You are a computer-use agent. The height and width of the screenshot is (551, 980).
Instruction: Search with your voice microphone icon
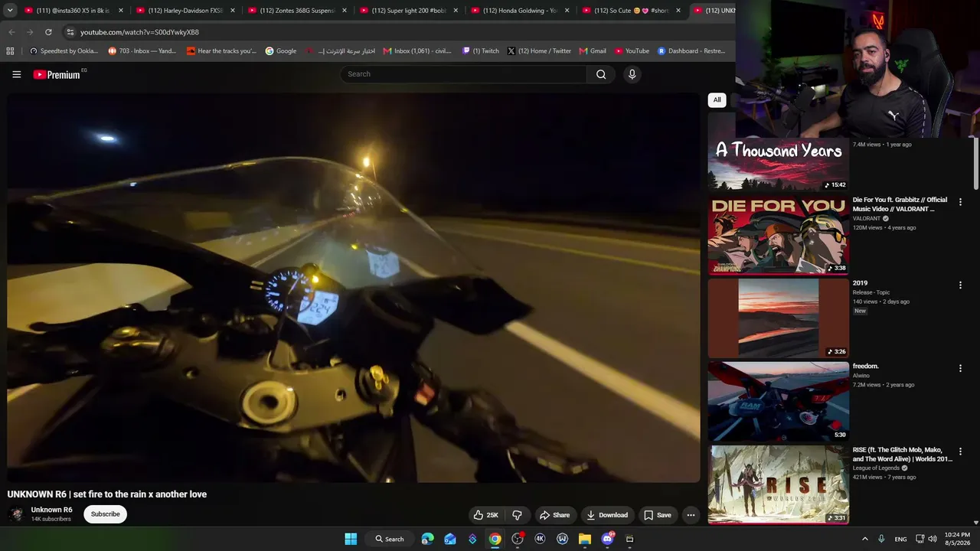tap(632, 74)
